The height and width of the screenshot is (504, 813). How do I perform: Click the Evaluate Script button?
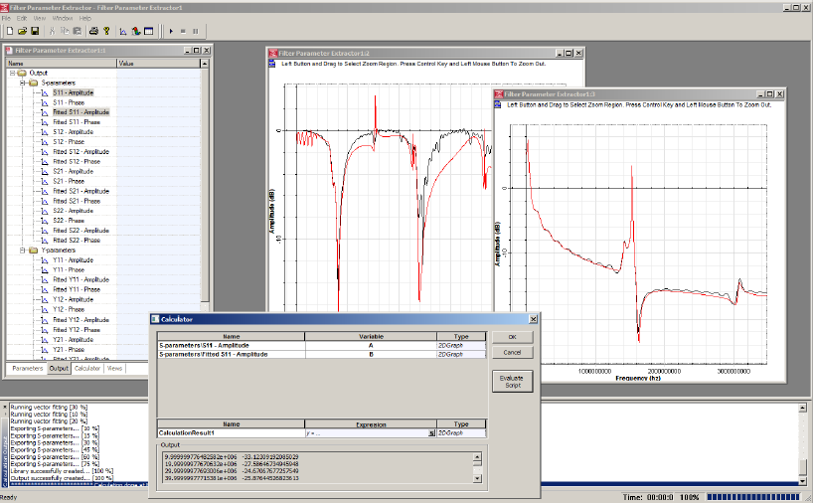click(x=512, y=382)
